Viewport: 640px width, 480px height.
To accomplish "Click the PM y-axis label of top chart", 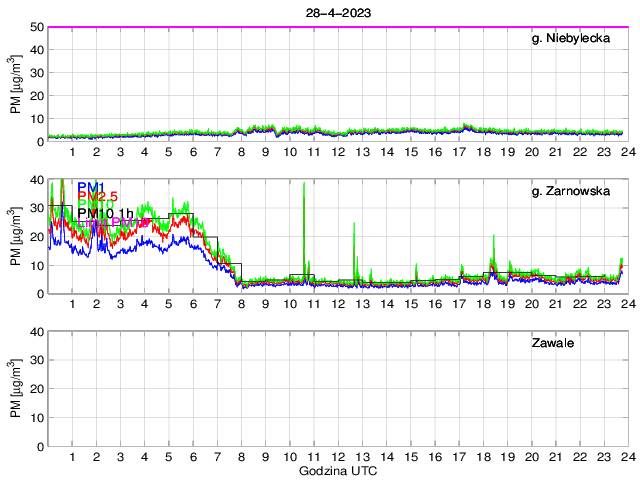I will coord(15,84).
